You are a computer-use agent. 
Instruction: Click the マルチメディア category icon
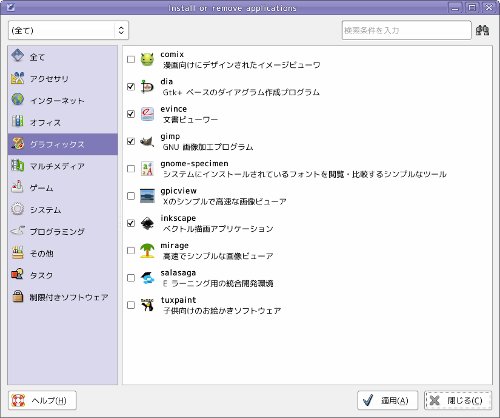click(17, 165)
